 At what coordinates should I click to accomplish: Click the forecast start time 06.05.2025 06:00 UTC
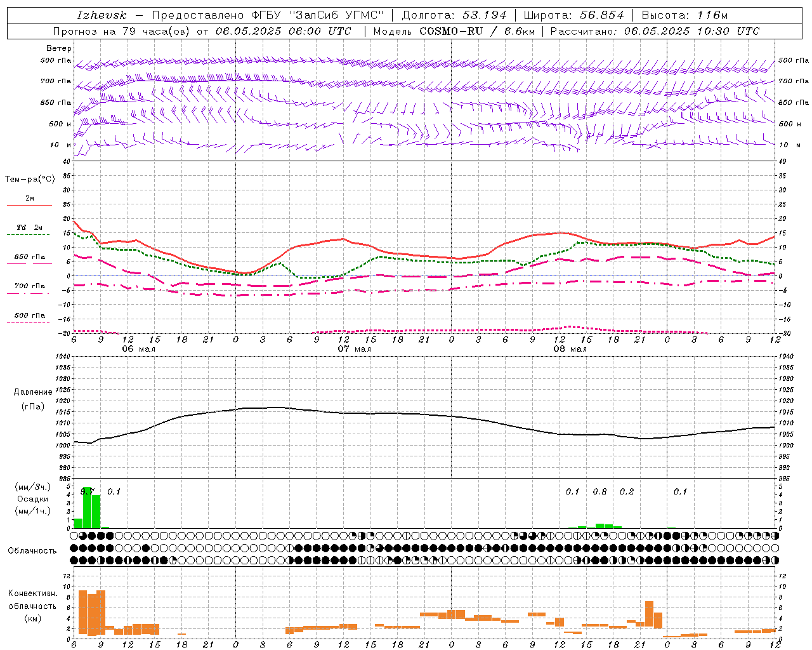point(283,31)
